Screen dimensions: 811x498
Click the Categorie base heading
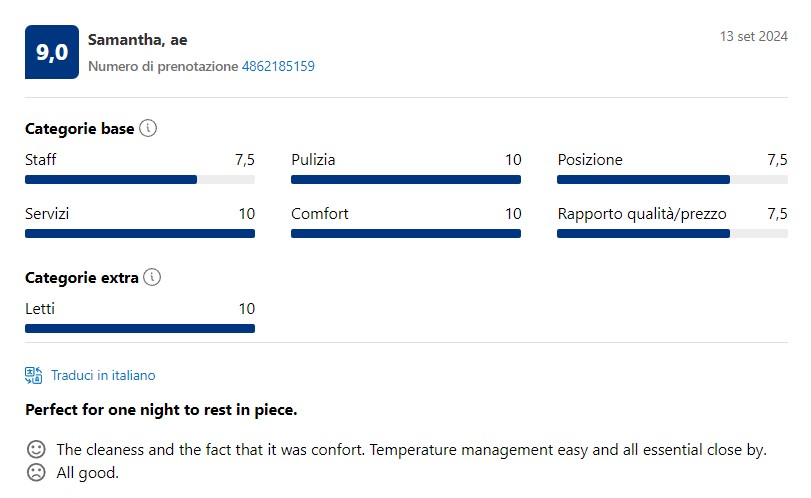pos(80,129)
